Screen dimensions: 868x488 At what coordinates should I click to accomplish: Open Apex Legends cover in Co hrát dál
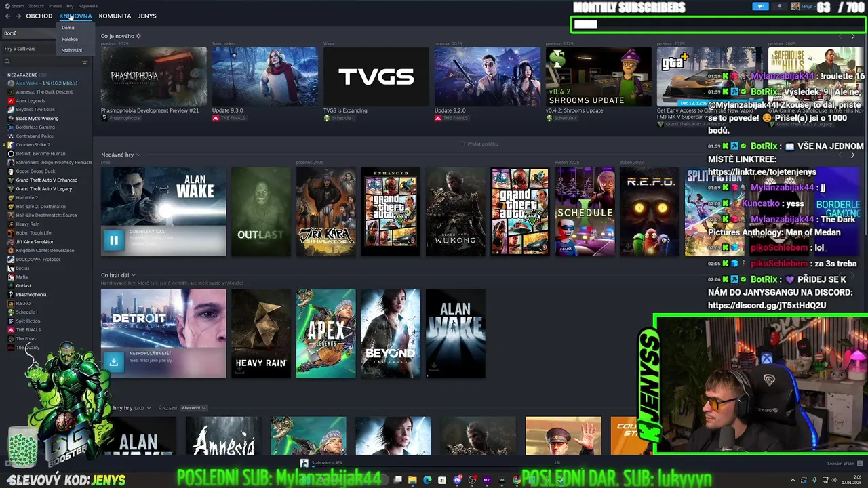326,333
